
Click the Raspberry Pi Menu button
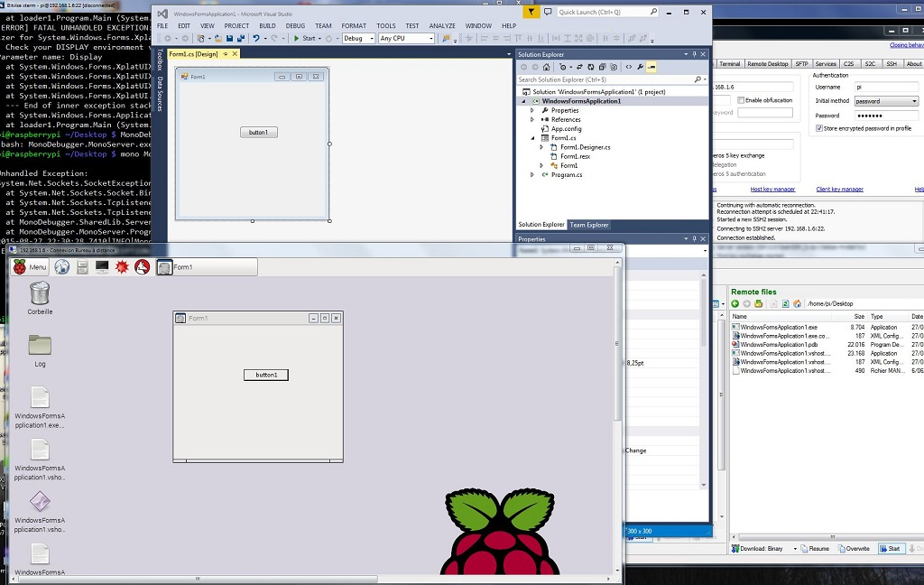(30, 267)
